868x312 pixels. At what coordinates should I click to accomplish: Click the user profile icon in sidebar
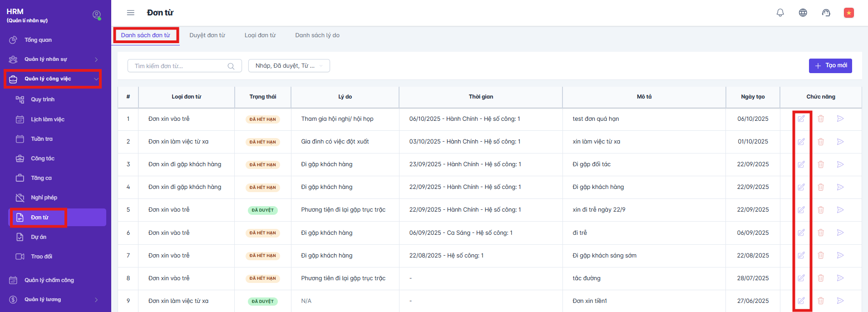pyautogui.click(x=96, y=15)
